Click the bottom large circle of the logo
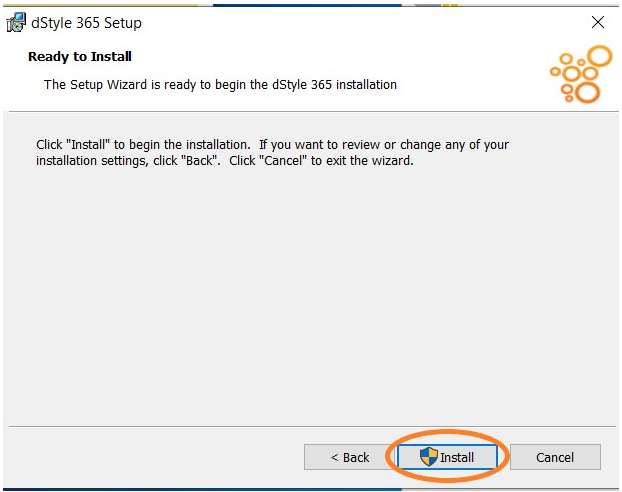Screen dimensions: 622x492 tap(588, 93)
